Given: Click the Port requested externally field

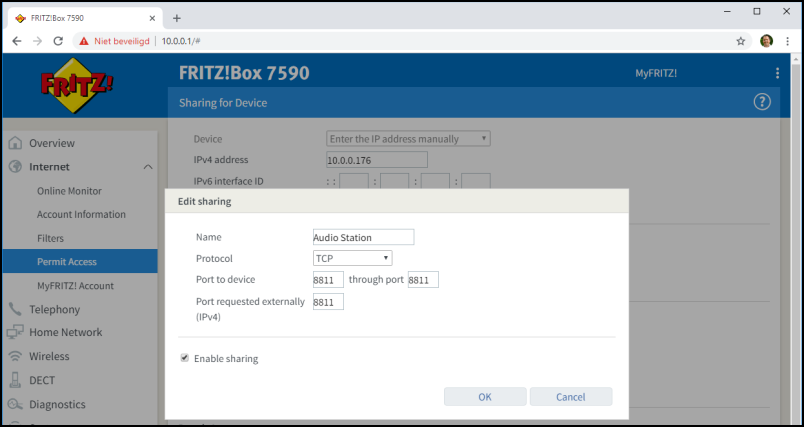Looking at the screenshot, I should (x=328, y=302).
